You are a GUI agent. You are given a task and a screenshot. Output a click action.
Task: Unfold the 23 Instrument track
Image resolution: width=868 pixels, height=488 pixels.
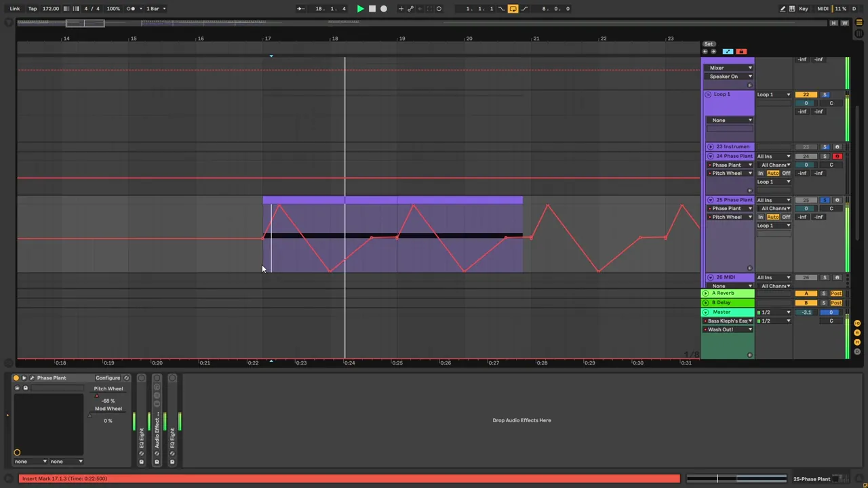(711, 147)
